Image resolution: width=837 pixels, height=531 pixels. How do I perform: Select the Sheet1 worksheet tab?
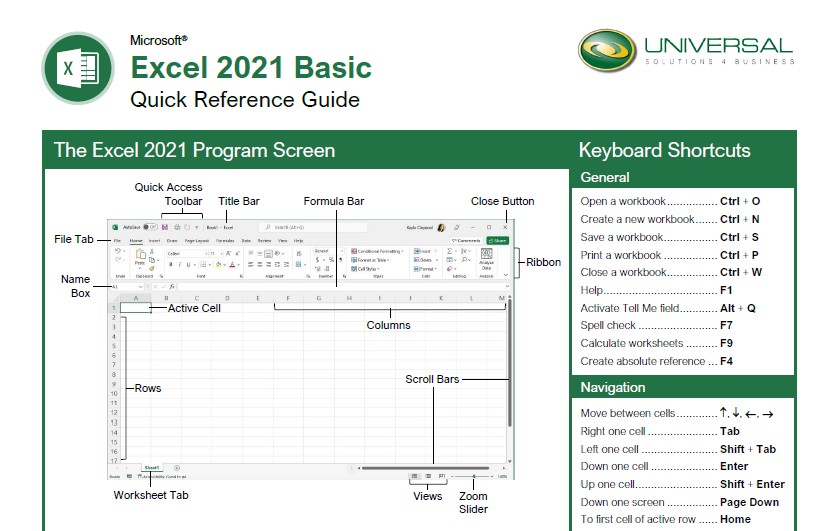(x=152, y=468)
